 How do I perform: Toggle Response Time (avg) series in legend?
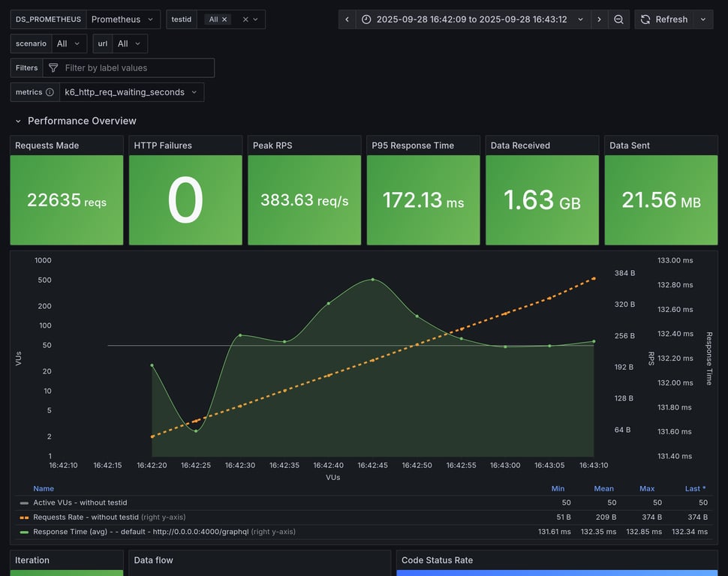pos(131,532)
